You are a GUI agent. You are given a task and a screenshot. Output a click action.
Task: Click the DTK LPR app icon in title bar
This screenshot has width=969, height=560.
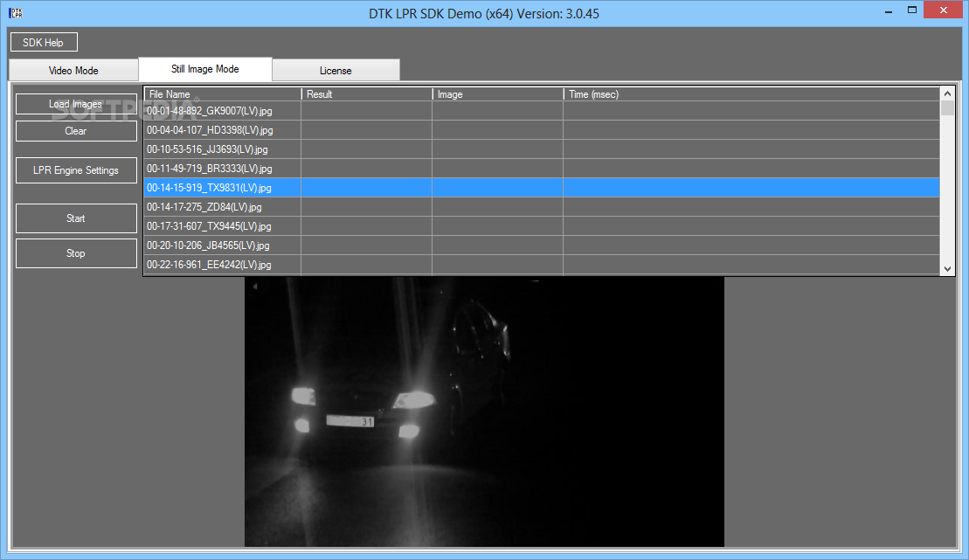[x=16, y=12]
